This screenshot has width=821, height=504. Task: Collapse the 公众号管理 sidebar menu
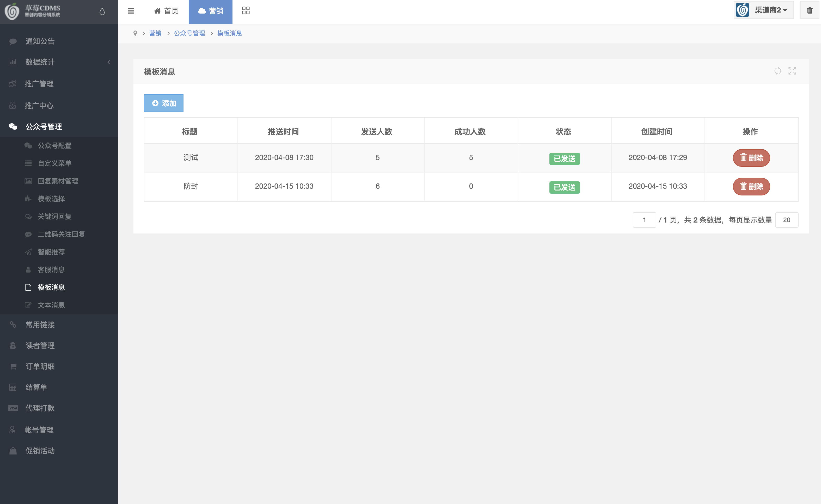(x=59, y=127)
